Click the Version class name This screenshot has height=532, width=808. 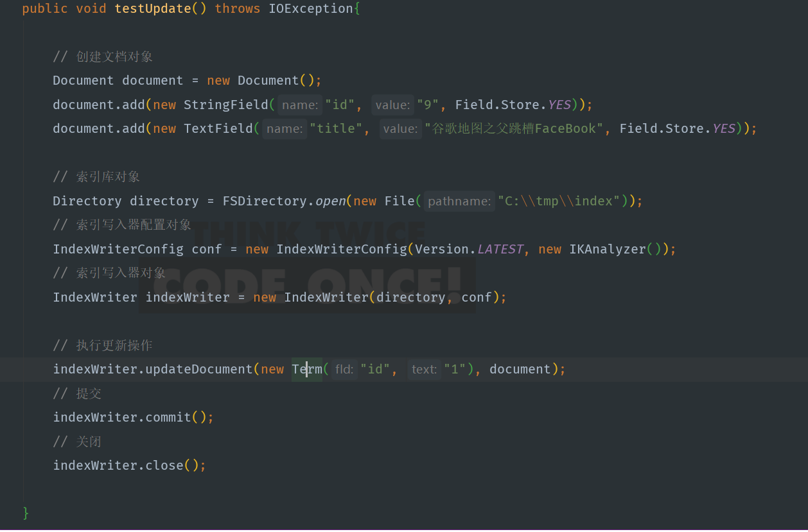[442, 249]
